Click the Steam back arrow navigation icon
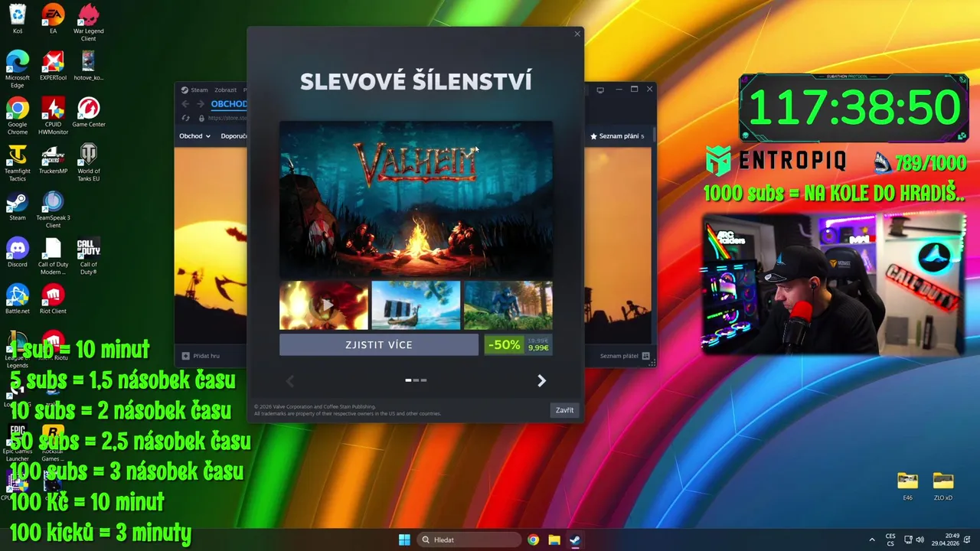Viewport: 980px width, 551px height. click(185, 104)
